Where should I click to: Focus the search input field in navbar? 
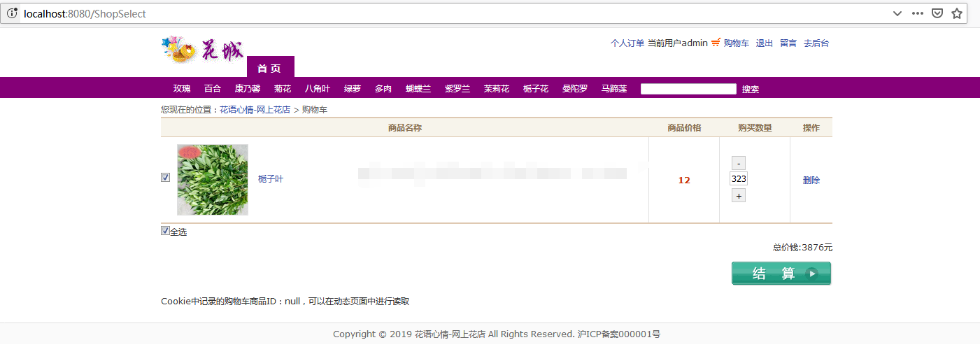[688, 89]
